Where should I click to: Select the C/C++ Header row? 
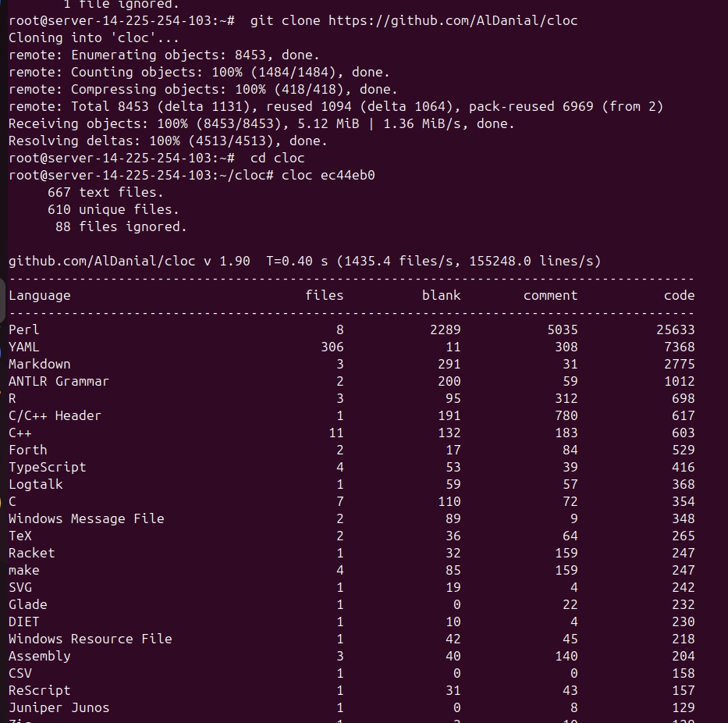tap(55, 415)
